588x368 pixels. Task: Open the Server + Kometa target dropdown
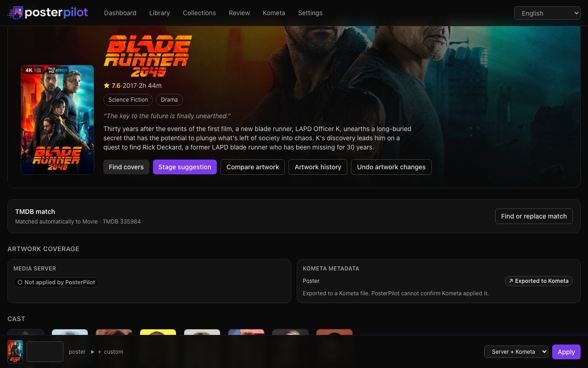tap(516, 352)
